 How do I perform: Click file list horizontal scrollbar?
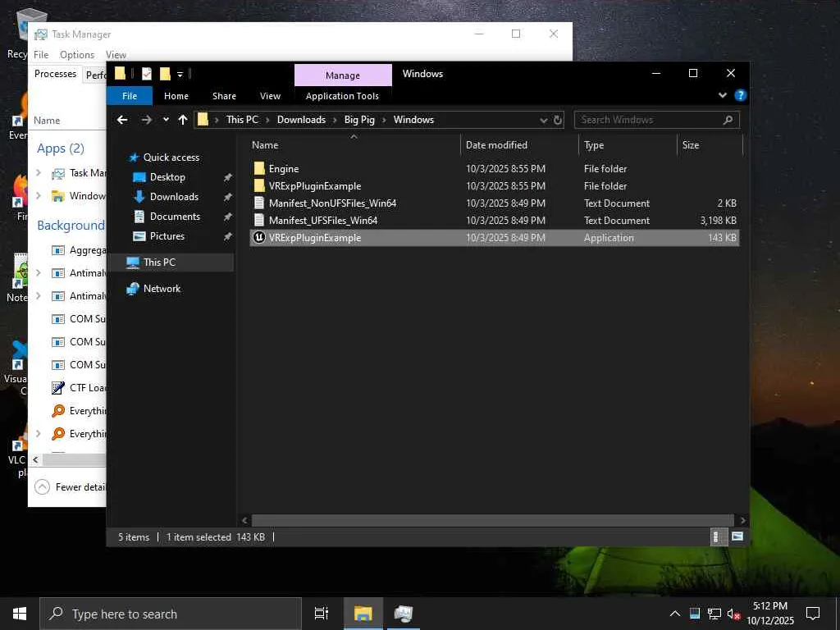(x=492, y=520)
